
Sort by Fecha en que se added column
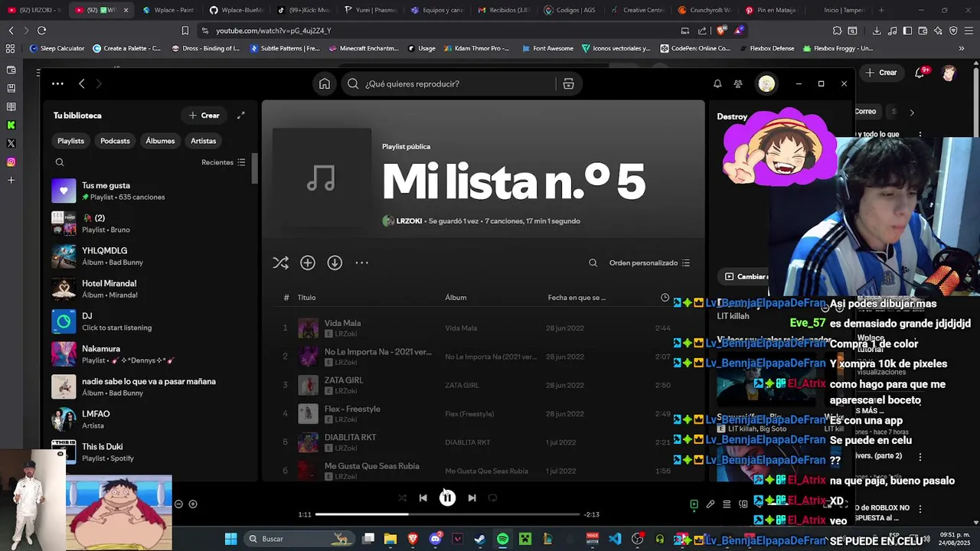click(x=577, y=298)
